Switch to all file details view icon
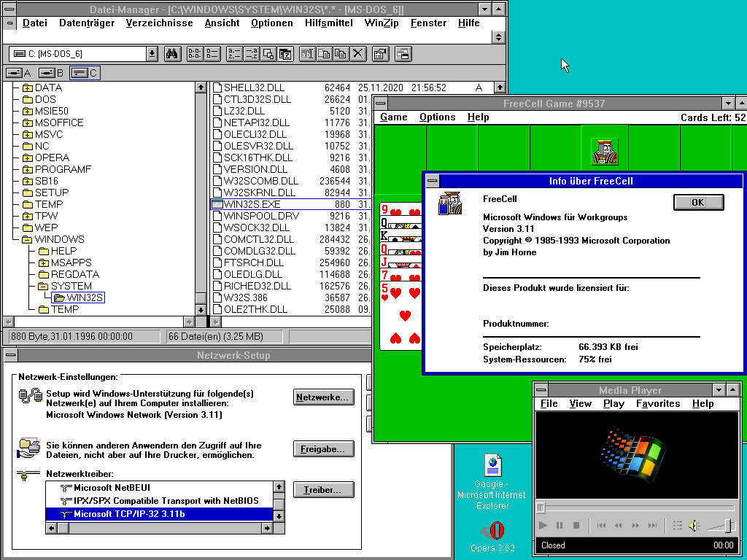747x560 pixels. click(212, 54)
